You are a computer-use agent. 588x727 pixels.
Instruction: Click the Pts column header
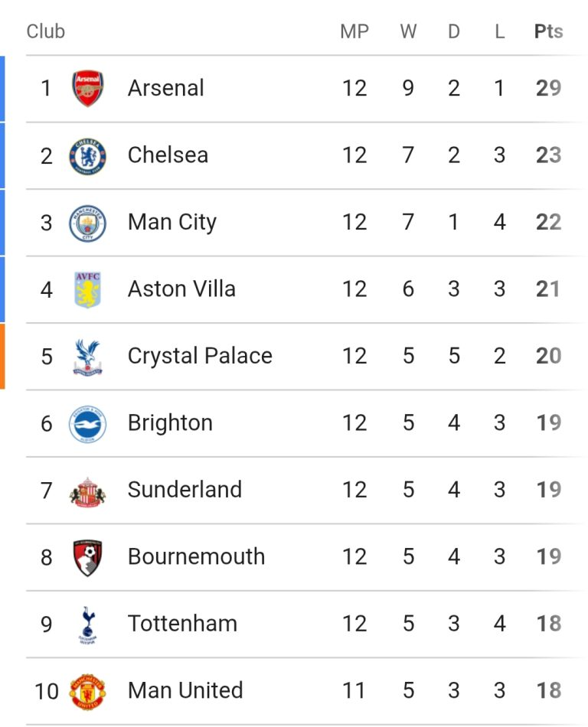pos(548,31)
